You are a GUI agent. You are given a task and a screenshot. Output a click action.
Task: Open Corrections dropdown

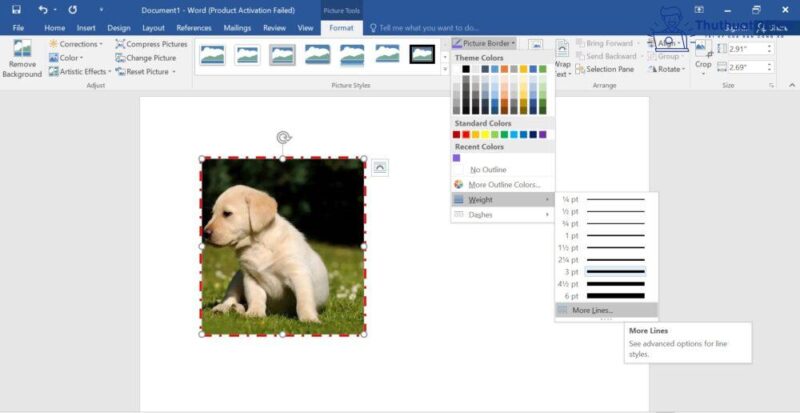[x=76, y=44]
